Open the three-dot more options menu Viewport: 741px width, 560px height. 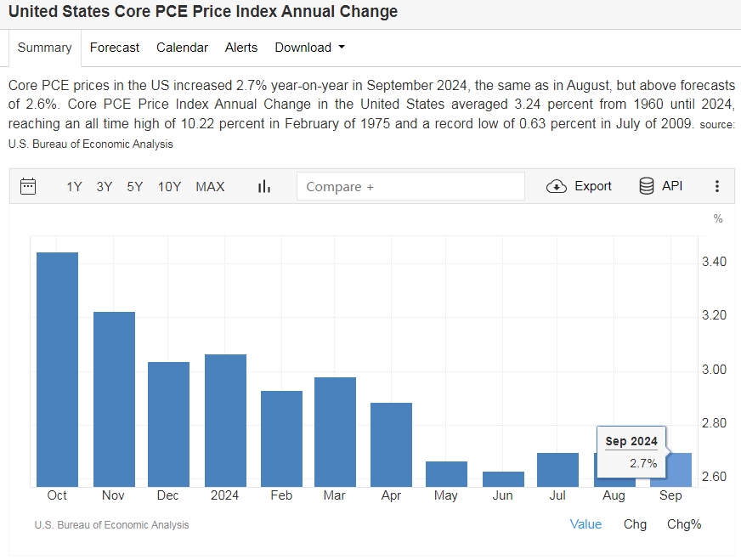[x=717, y=186]
